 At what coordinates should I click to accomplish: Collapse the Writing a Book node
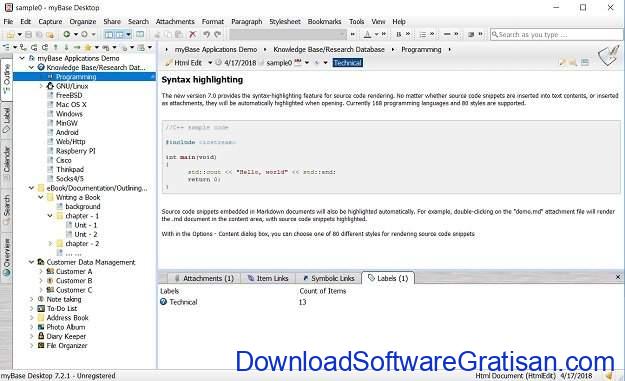tap(41, 197)
